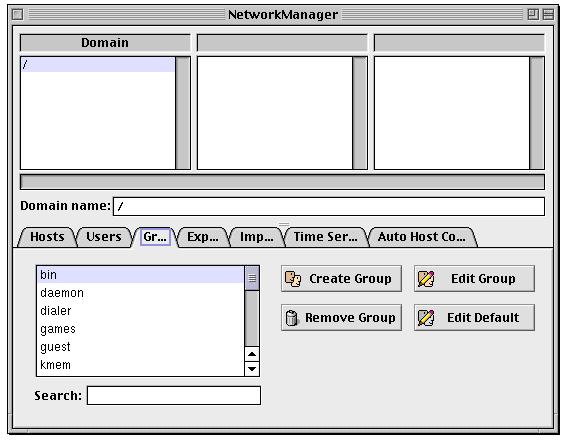Click the window collapse box in title bar

pos(549,14)
